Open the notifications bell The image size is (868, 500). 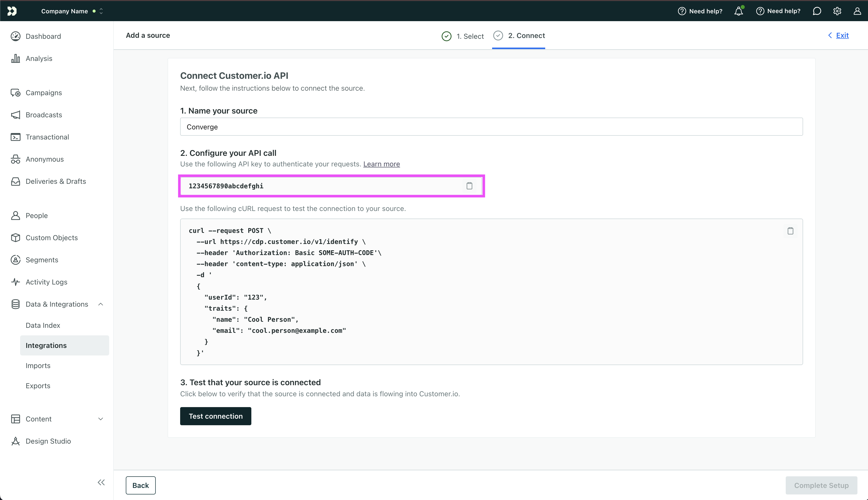point(738,11)
